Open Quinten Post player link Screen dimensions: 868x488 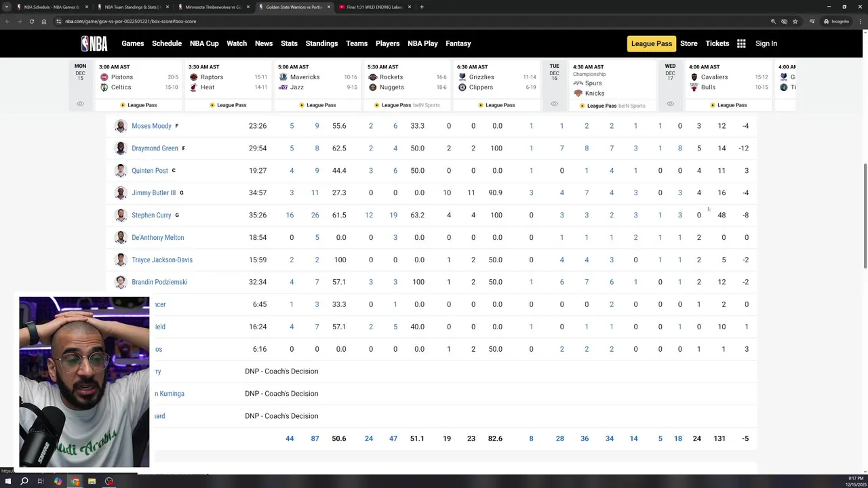click(150, 171)
